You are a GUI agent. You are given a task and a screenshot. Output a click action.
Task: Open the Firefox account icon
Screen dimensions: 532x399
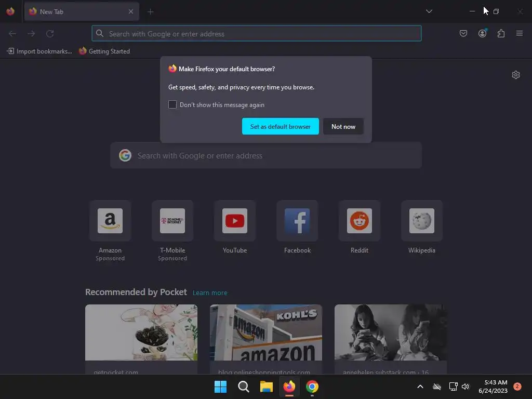click(482, 33)
